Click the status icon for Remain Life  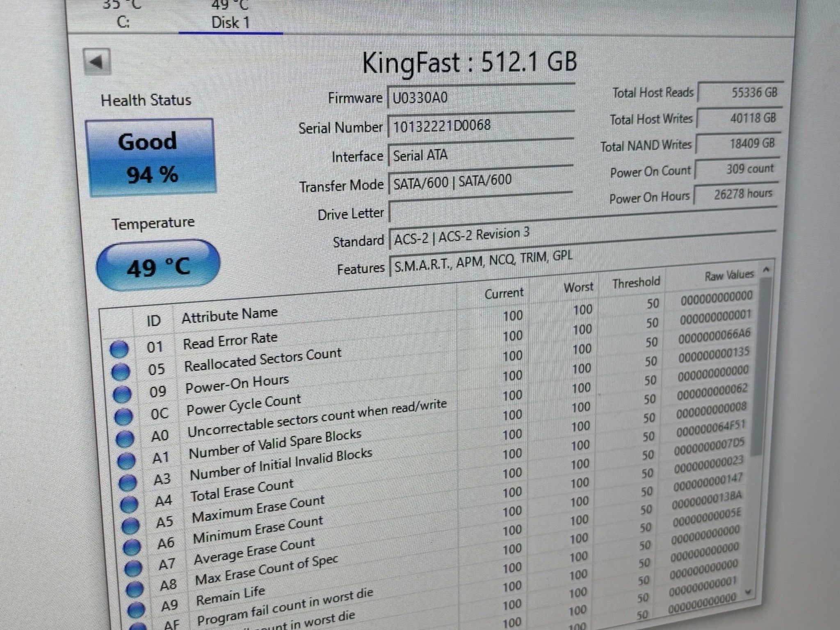(x=136, y=610)
